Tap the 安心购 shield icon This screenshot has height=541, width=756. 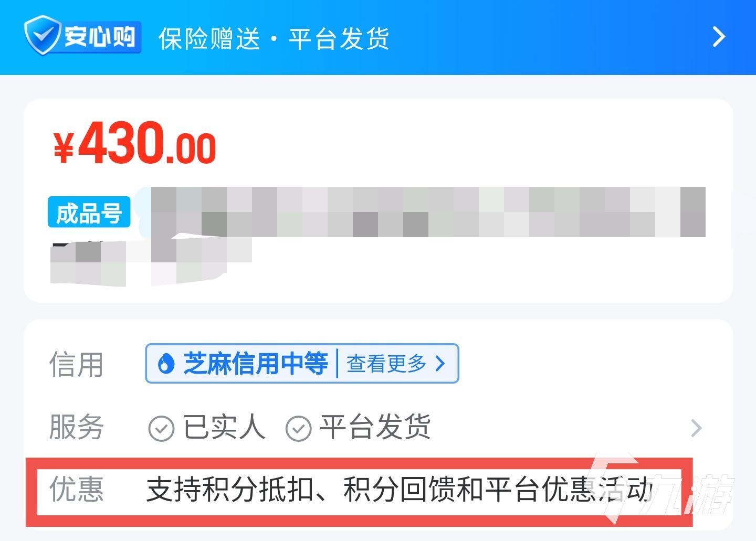tap(43, 35)
